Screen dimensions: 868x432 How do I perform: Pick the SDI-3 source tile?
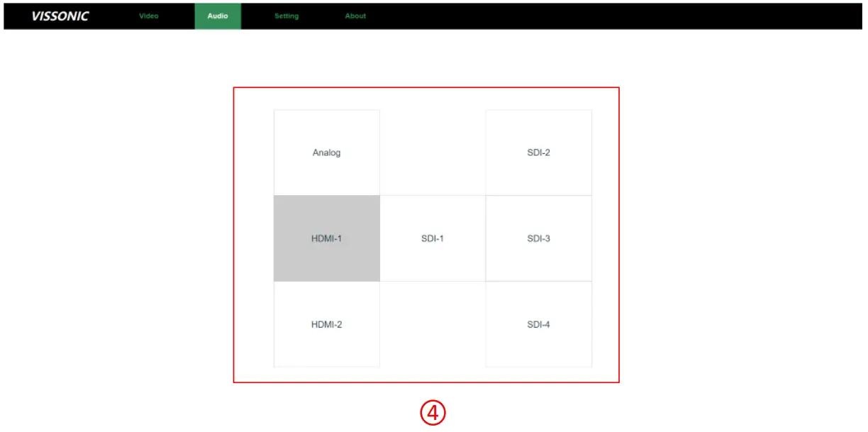(x=539, y=238)
